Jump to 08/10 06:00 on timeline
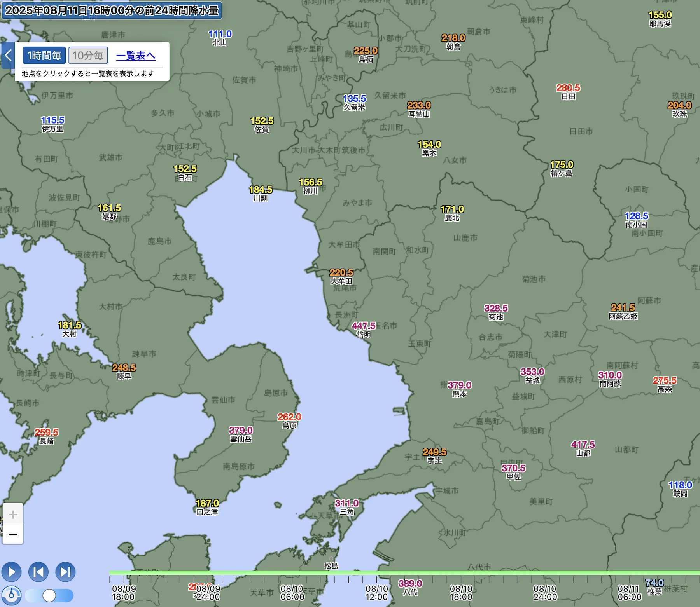 (292, 593)
